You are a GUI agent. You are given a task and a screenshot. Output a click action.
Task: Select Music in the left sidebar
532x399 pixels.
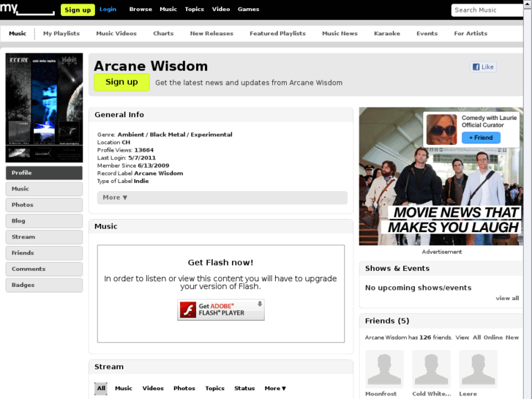click(x=44, y=189)
